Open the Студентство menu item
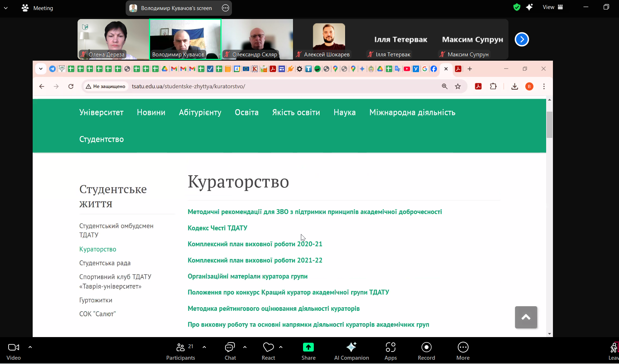Viewport: 619px width, 364px height. point(101,139)
